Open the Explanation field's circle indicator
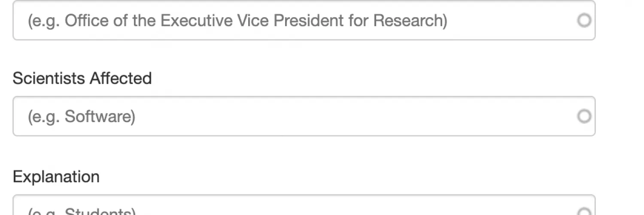The width and height of the screenshot is (644, 215). 584,212
